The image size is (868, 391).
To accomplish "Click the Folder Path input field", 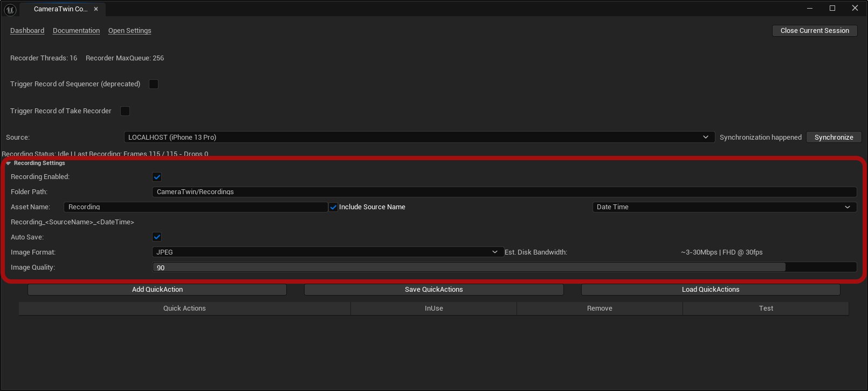I will (504, 192).
